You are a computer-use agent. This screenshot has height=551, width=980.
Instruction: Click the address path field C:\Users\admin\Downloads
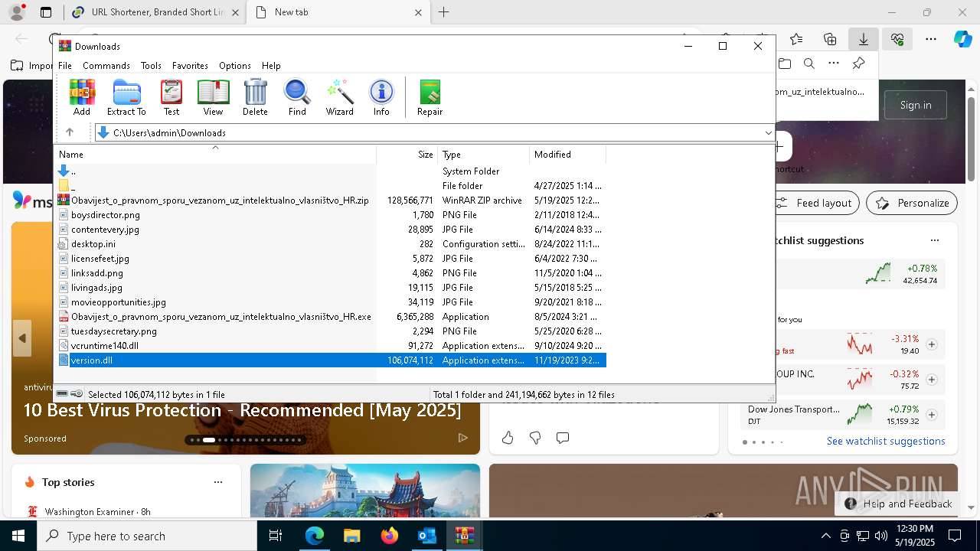pos(434,132)
